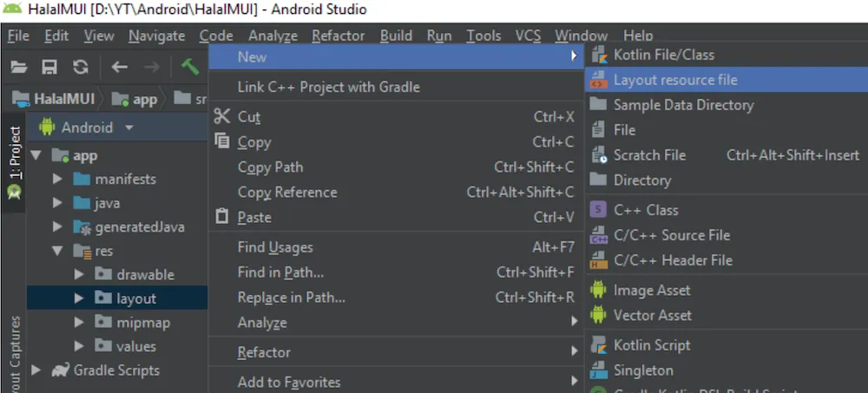Expand the drawable folder
Viewport: 868px width, 393px height.
click(x=79, y=274)
